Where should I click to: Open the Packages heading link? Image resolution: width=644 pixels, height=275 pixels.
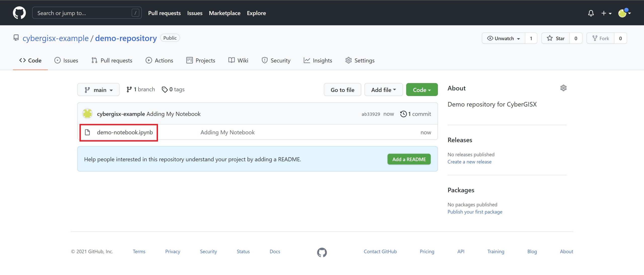point(461,190)
